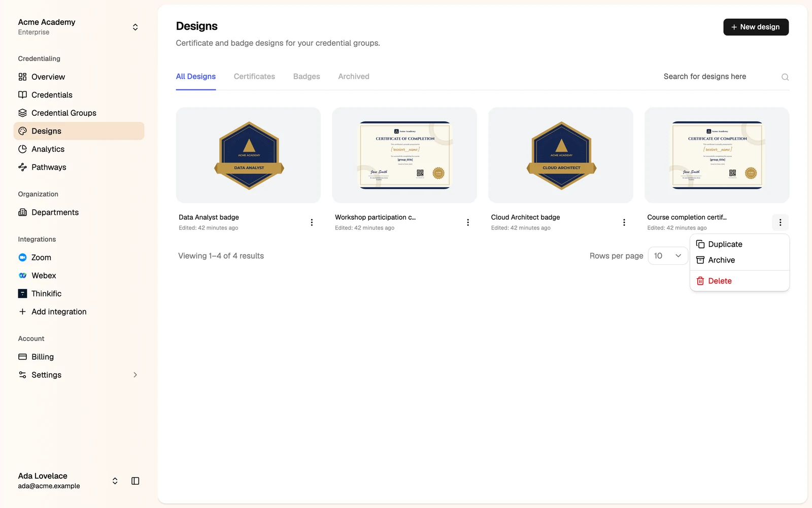Click the Billing card icon

click(x=22, y=357)
